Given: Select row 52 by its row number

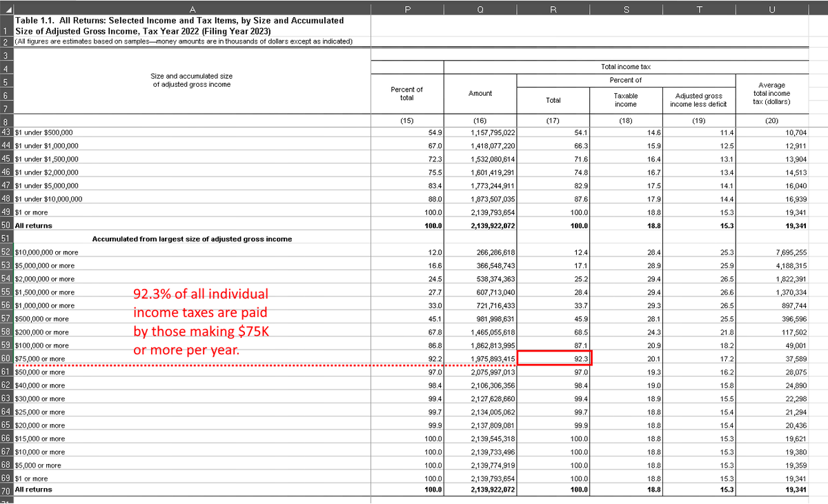Looking at the screenshot, I should coord(6,252).
